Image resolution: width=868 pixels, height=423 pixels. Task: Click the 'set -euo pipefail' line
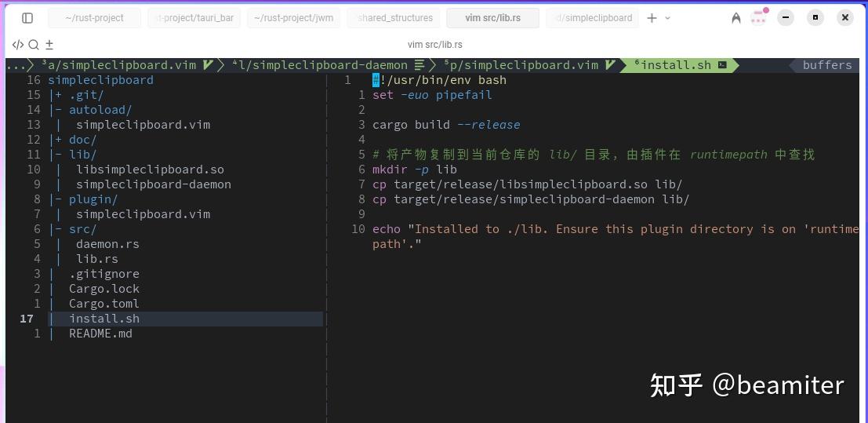(x=432, y=95)
